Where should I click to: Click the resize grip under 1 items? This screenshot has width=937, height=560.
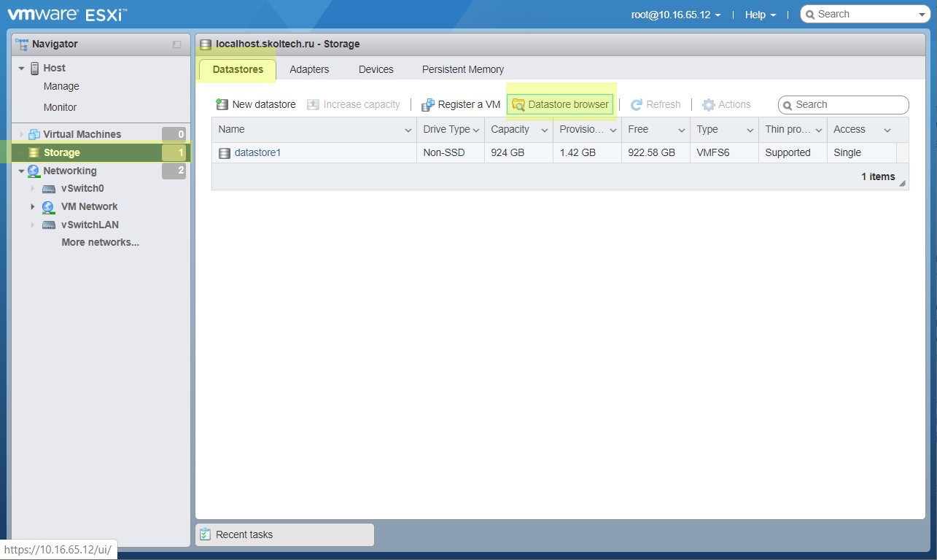903,184
